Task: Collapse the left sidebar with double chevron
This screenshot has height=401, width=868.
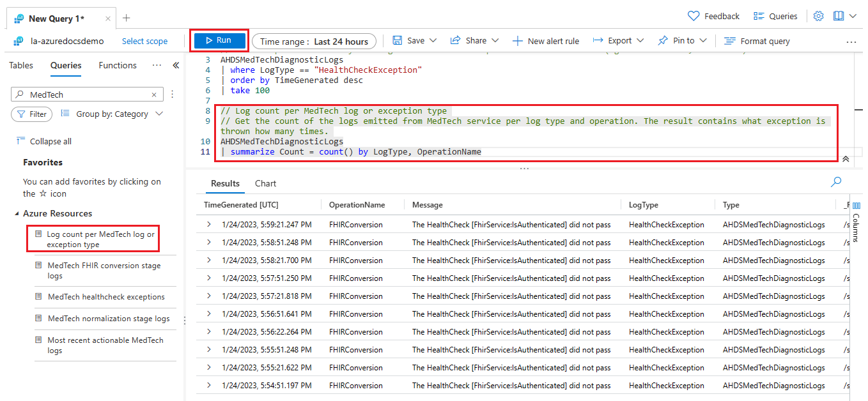Action: click(x=176, y=65)
